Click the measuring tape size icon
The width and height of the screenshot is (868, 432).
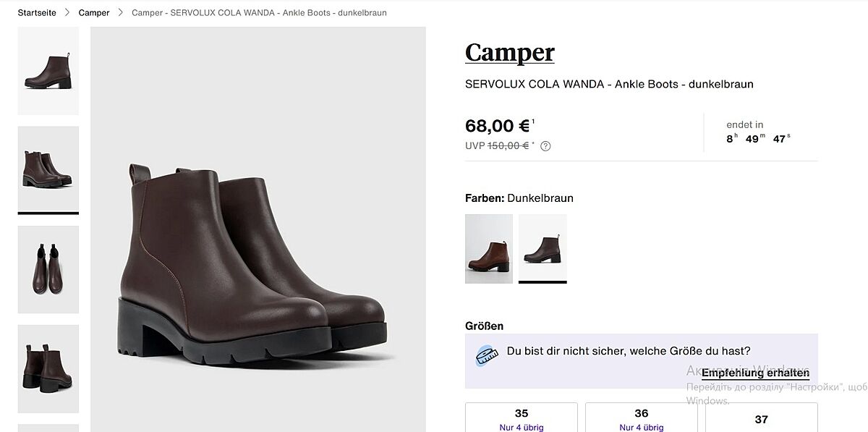(x=487, y=356)
